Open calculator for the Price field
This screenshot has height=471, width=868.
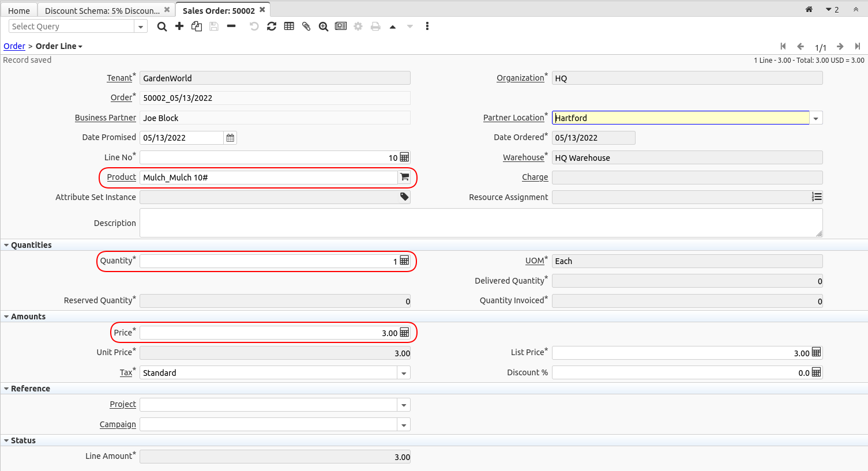coord(404,333)
